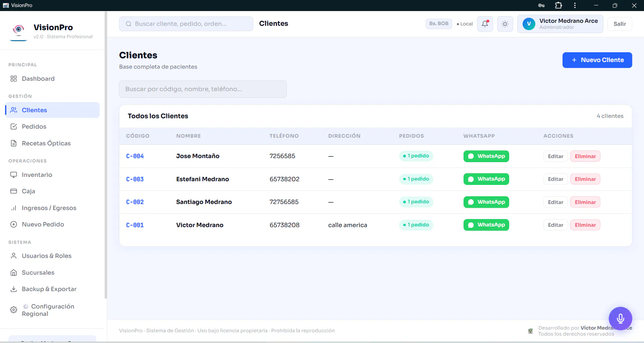Click the Clientes people icon
Image resolution: width=644 pixels, height=343 pixels.
point(13,110)
